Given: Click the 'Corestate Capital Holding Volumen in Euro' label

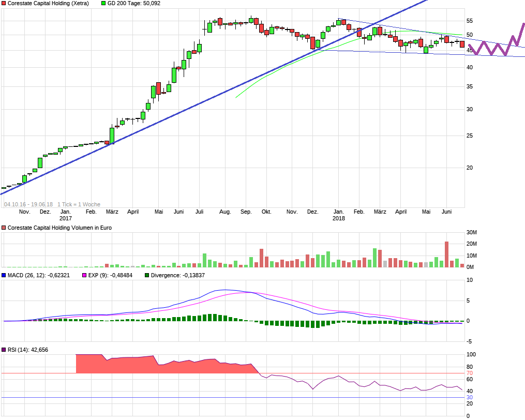Looking at the screenshot, I should point(59,228).
